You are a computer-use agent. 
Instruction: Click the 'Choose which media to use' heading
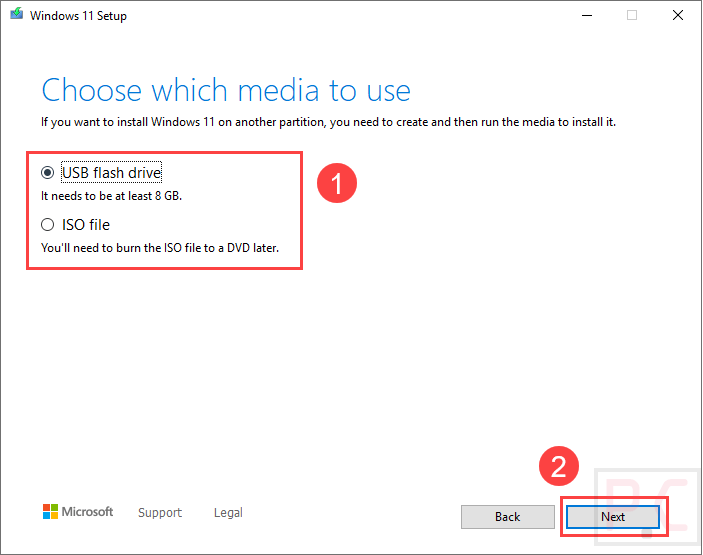[x=226, y=90]
